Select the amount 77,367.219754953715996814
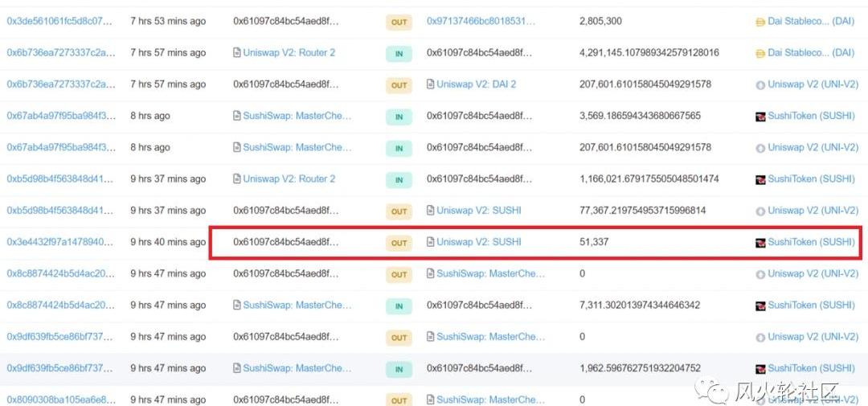 click(x=643, y=211)
